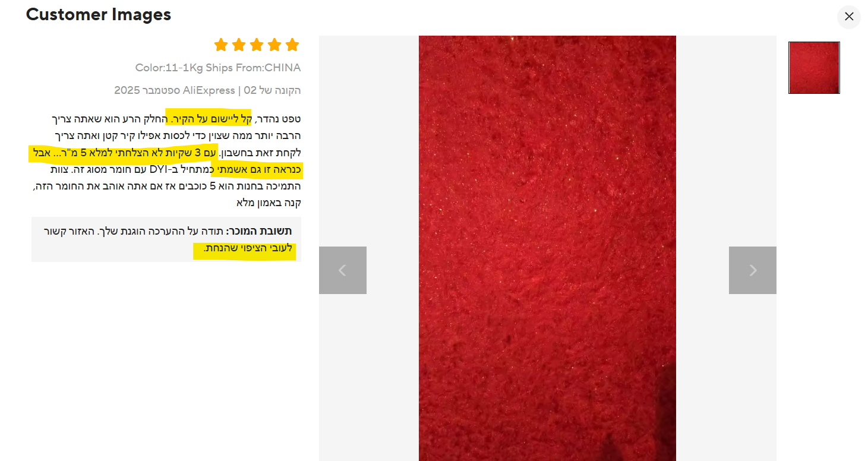868x461 pixels.
Task: Click the large red texture photo
Action: (x=547, y=248)
